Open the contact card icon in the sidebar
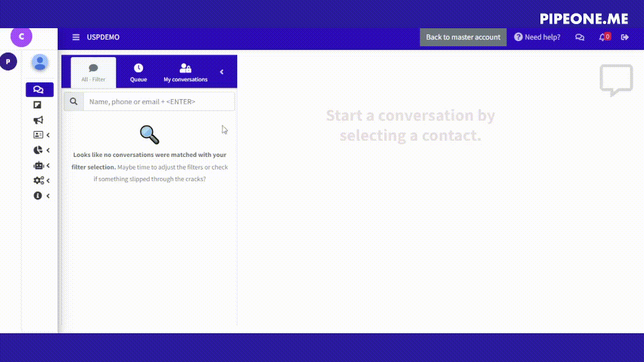Screen dimensions: 644x362 pyautogui.click(x=38, y=135)
